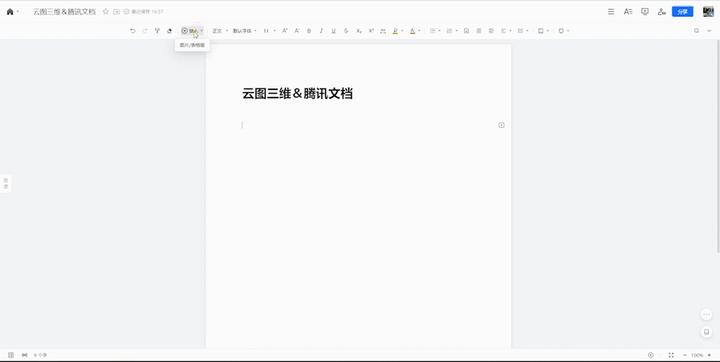720x362 pixels.
Task: Open search with magnifier icon
Action: pyautogui.click(x=697, y=31)
